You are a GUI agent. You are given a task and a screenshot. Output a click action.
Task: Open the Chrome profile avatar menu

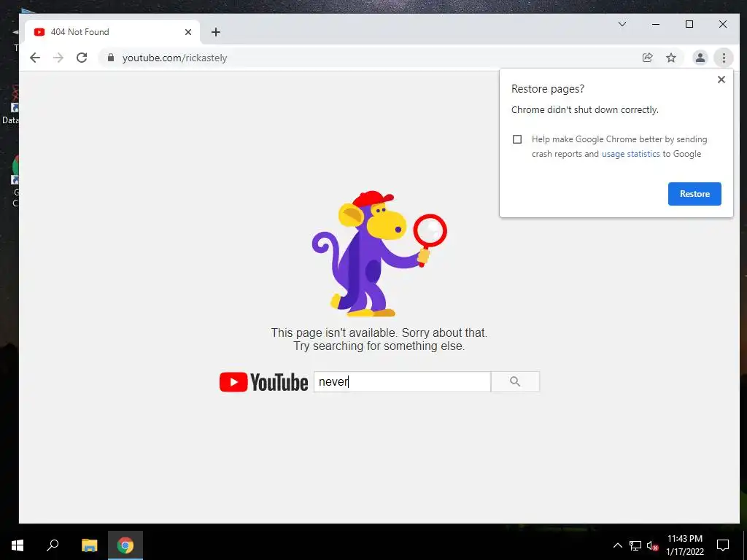(x=700, y=58)
